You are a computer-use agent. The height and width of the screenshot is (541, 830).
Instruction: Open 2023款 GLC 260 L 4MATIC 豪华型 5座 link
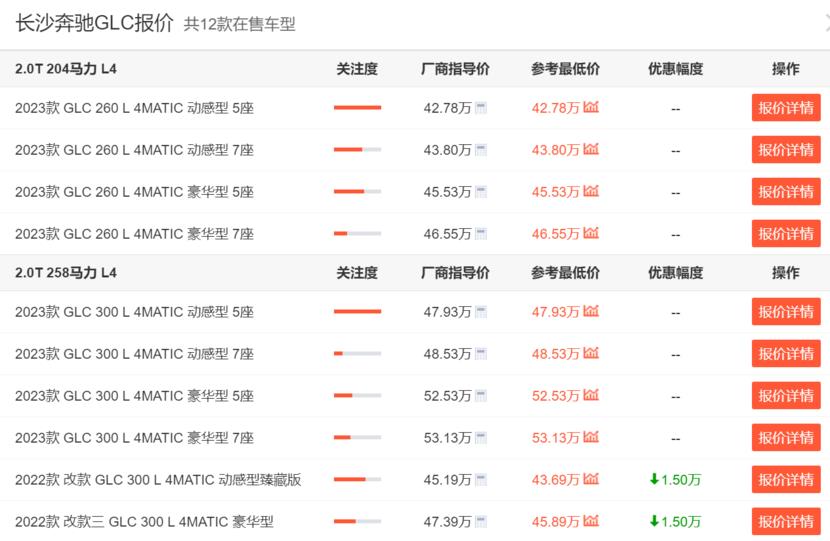[134, 192]
